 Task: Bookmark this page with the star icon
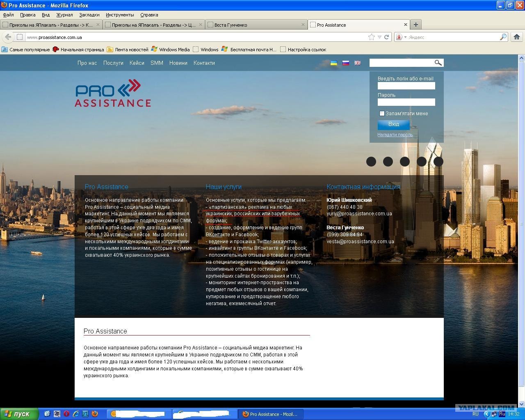click(x=372, y=37)
